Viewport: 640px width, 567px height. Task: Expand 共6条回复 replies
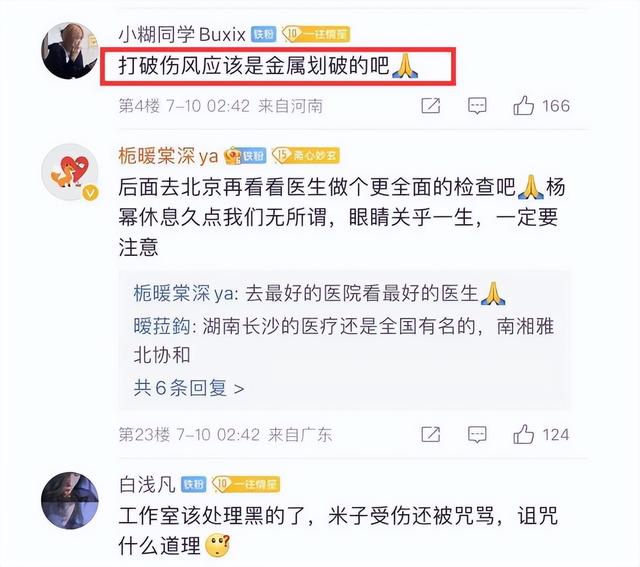[x=189, y=388]
